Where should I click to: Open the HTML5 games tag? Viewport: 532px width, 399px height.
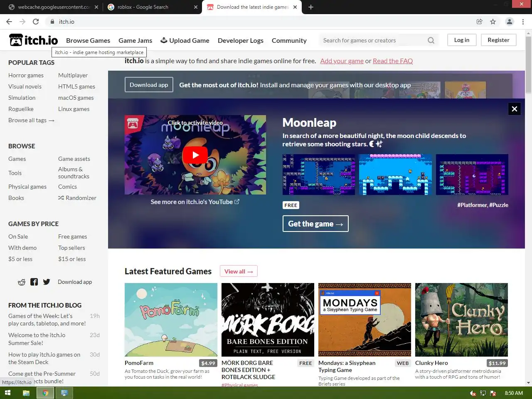coord(76,86)
